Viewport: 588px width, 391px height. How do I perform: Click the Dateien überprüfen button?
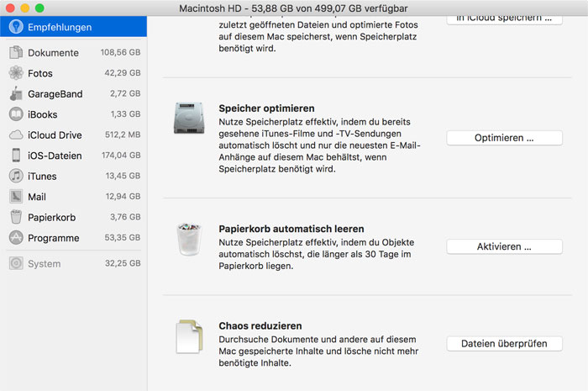coord(504,343)
